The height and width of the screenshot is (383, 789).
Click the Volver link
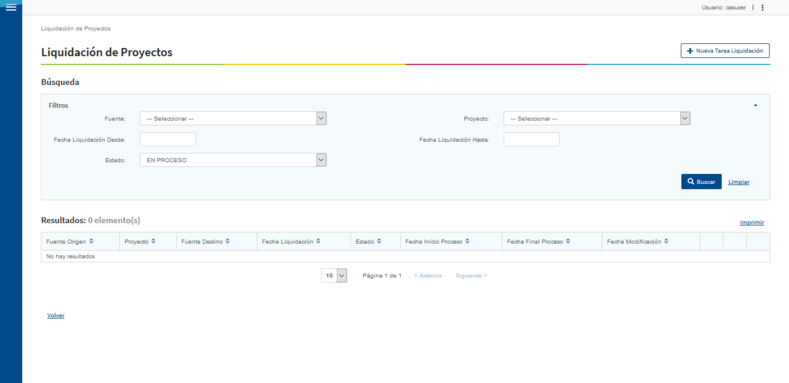pos(56,316)
